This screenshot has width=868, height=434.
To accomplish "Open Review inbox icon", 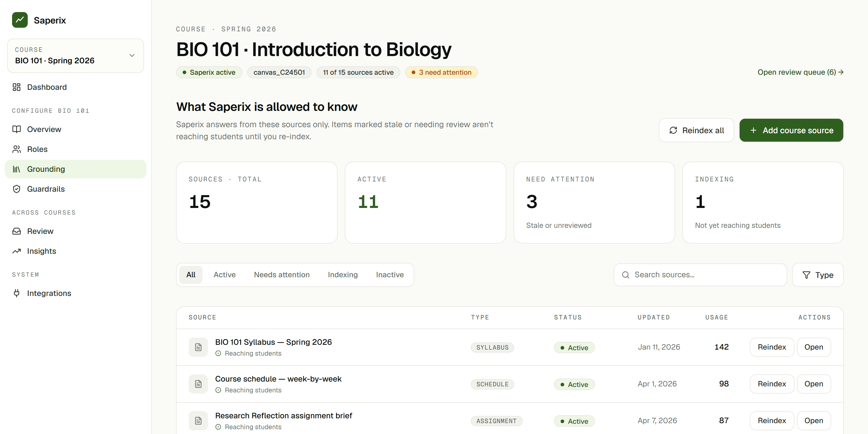I will pos(17,231).
